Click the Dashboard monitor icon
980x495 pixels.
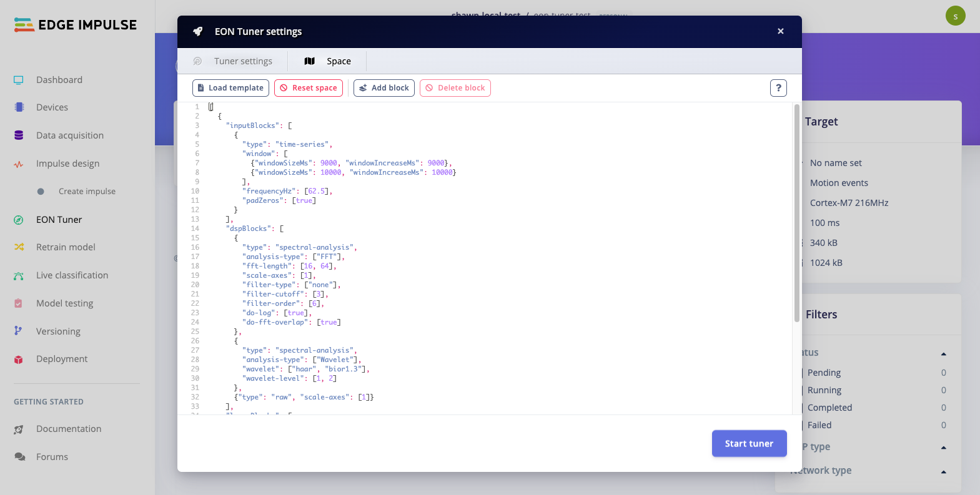19,80
